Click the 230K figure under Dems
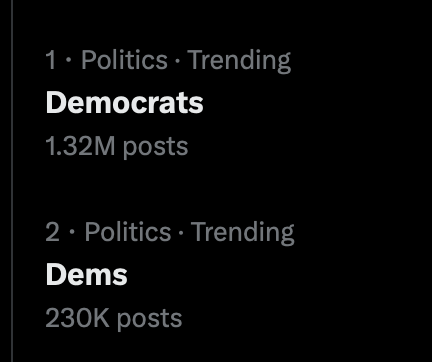The image size is (432, 362). click(77, 318)
